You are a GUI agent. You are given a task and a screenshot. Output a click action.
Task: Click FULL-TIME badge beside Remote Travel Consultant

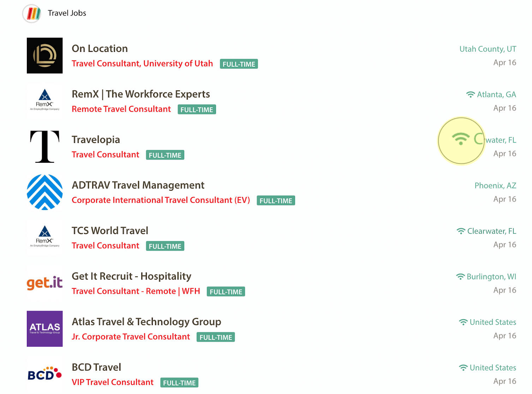click(197, 109)
